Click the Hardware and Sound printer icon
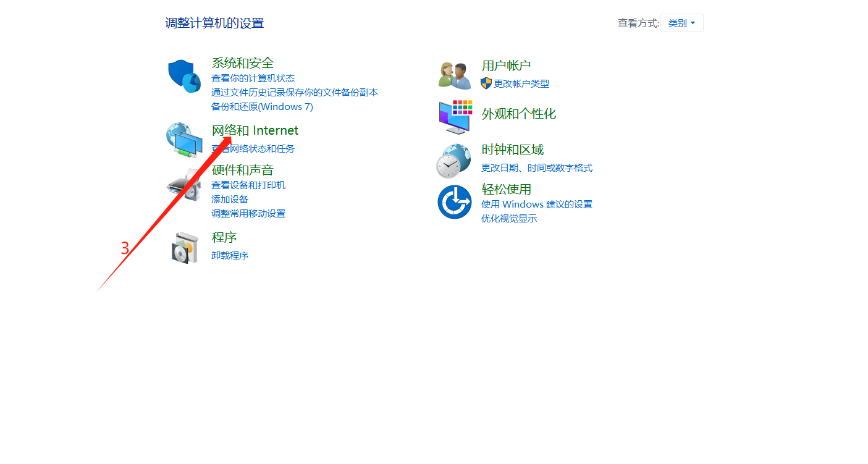Image resolution: width=868 pixels, height=464 pixels. 184,185
